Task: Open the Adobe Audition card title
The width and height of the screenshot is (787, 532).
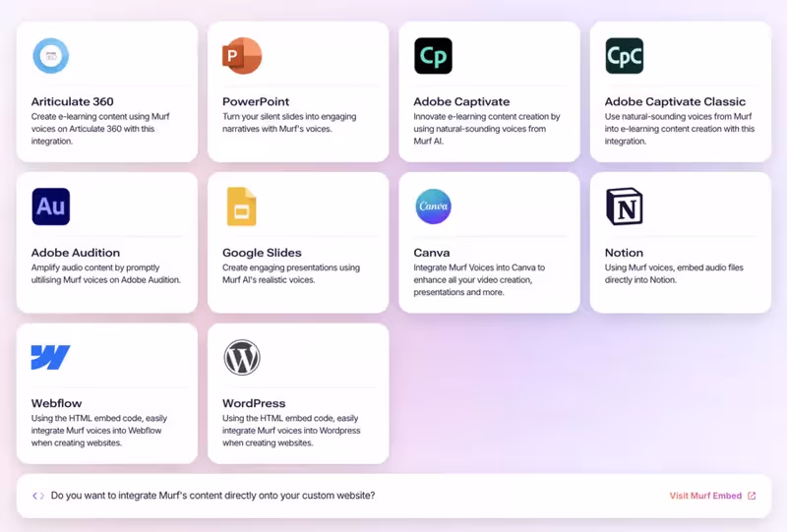Action: [x=76, y=253]
